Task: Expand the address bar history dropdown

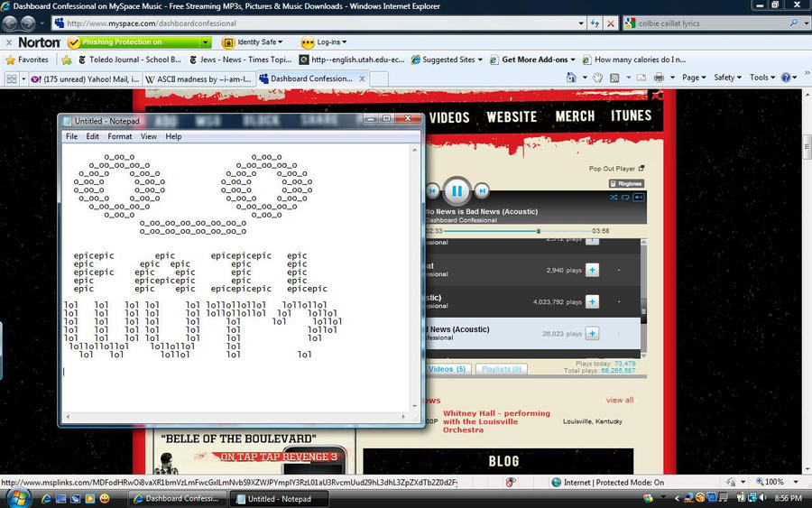Action: (x=581, y=23)
